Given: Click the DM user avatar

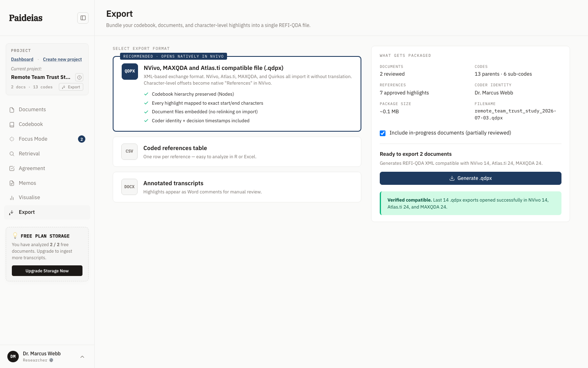Looking at the screenshot, I should (x=13, y=357).
